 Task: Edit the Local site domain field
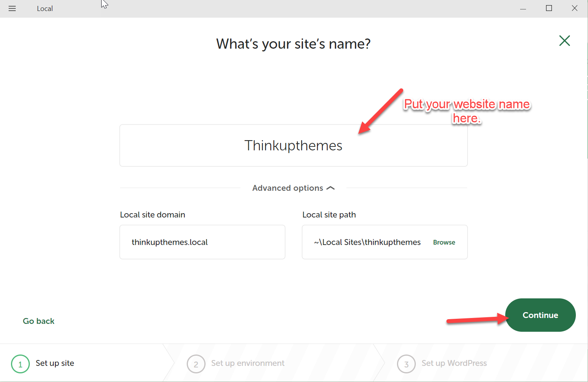tap(202, 242)
